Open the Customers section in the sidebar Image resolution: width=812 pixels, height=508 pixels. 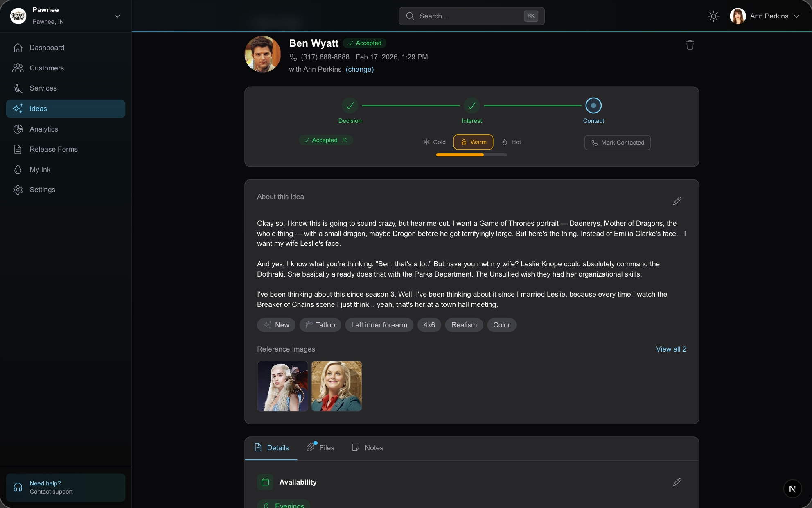tap(46, 68)
